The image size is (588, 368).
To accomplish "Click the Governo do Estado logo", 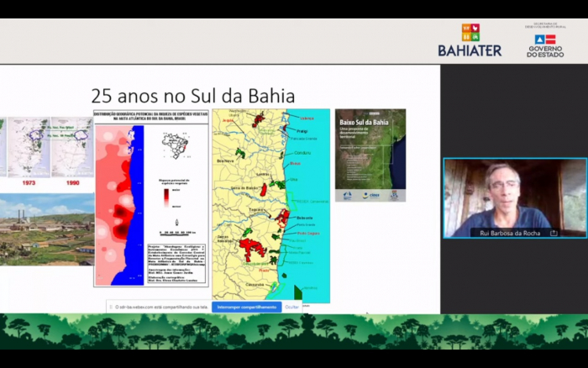I will point(545,45).
